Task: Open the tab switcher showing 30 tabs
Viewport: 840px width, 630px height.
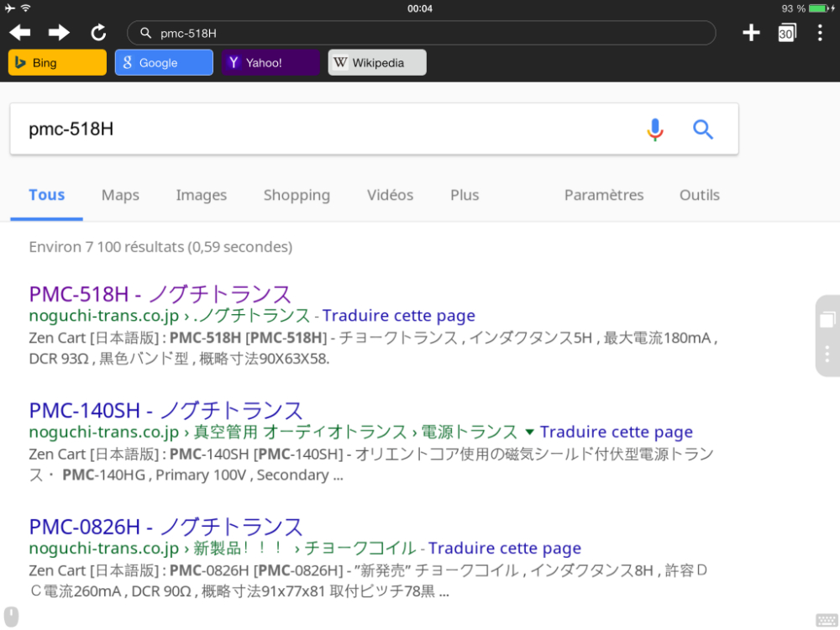Action: coord(786,33)
